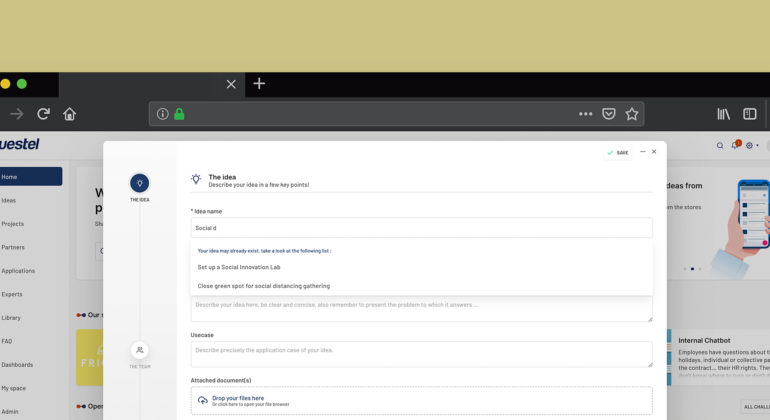Open 'The Team' step icon

tap(139, 350)
